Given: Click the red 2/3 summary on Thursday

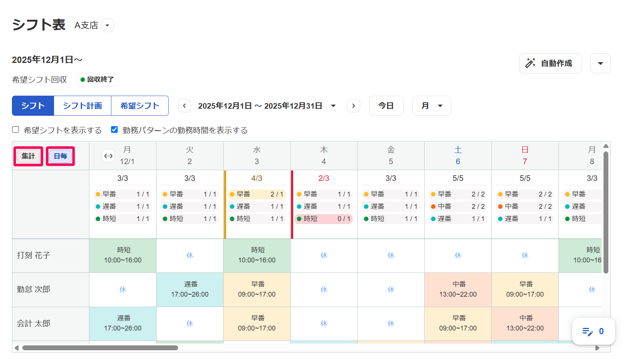Looking at the screenshot, I should pyautogui.click(x=324, y=178).
